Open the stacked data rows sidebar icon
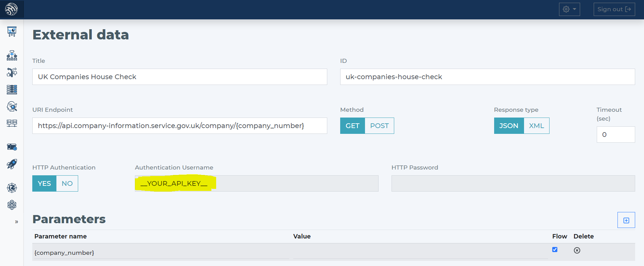This screenshot has height=266, width=644. point(12,89)
